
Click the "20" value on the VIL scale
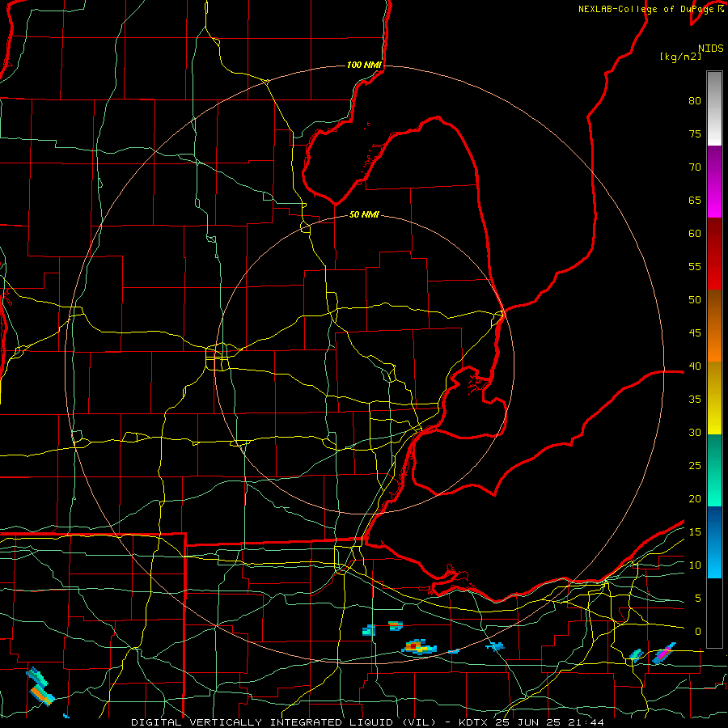pyautogui.click(x=695, y=499)
